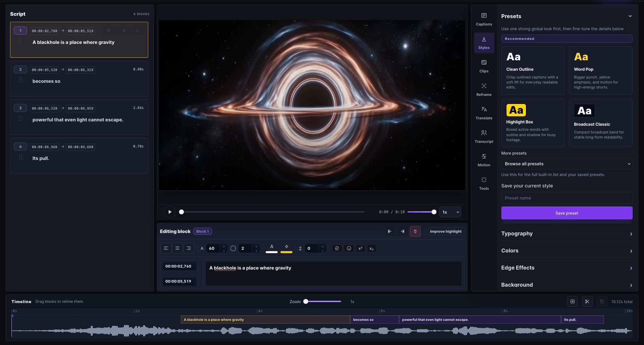644x345 pixels.
Task: Expand the Background section
Action: coord(567,285)
